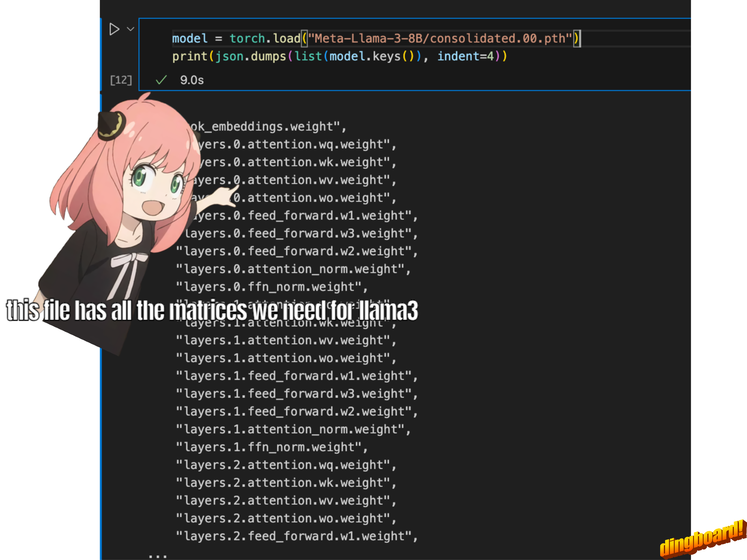Click output line layers.1.feed_forward.w2.weight
747x560 pixels.
pyautogui.click(x=297, y=412)
